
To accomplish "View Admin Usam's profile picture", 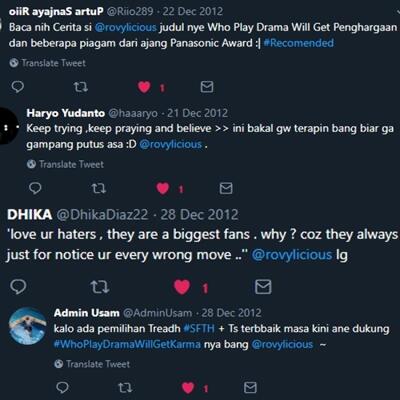I will [28, 326].
